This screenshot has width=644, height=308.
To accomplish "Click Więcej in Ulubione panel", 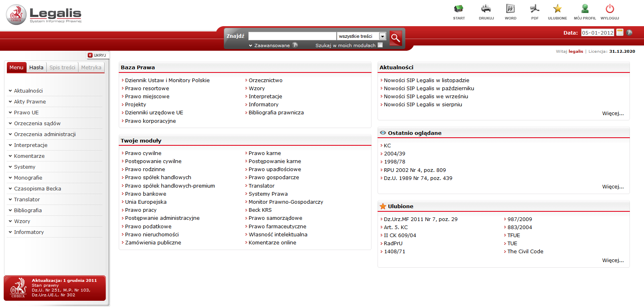I will tap(613, 260).
